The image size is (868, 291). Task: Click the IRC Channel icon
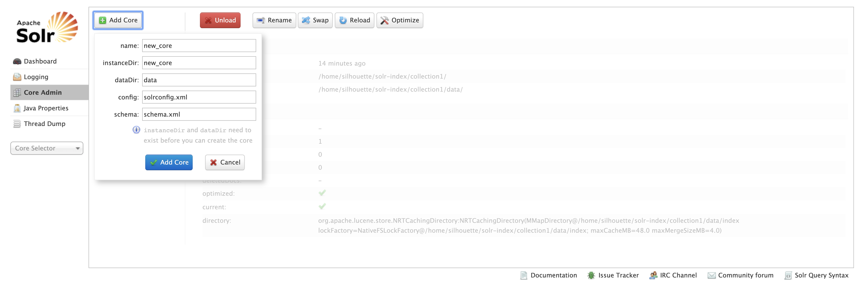pyautogui.click(x=653, y=275)
